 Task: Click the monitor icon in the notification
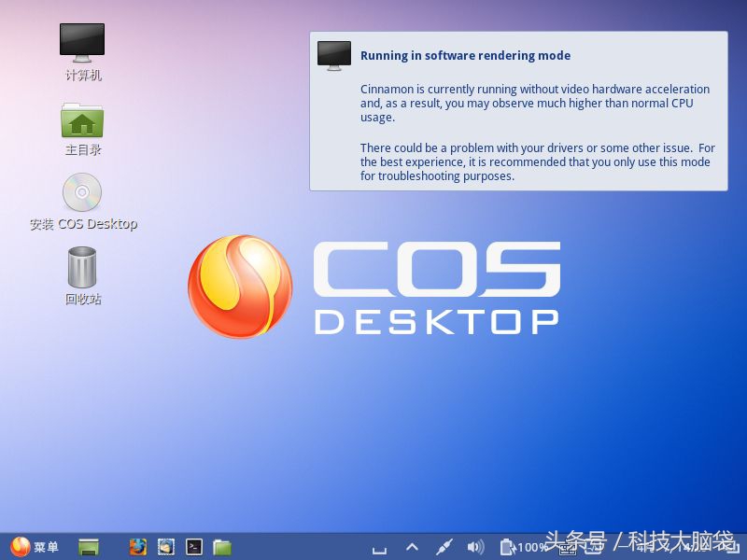334,55
